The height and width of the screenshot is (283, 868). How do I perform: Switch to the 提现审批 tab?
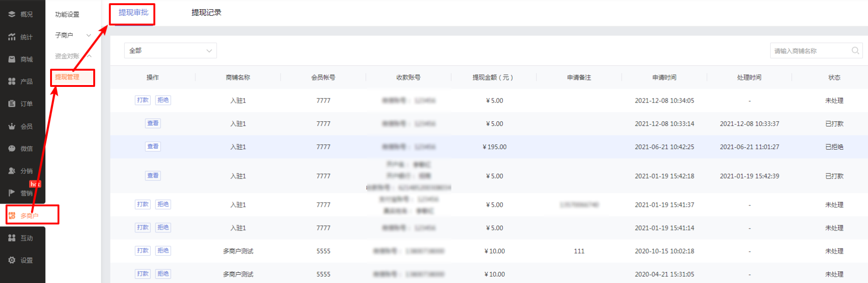point(134,13)
